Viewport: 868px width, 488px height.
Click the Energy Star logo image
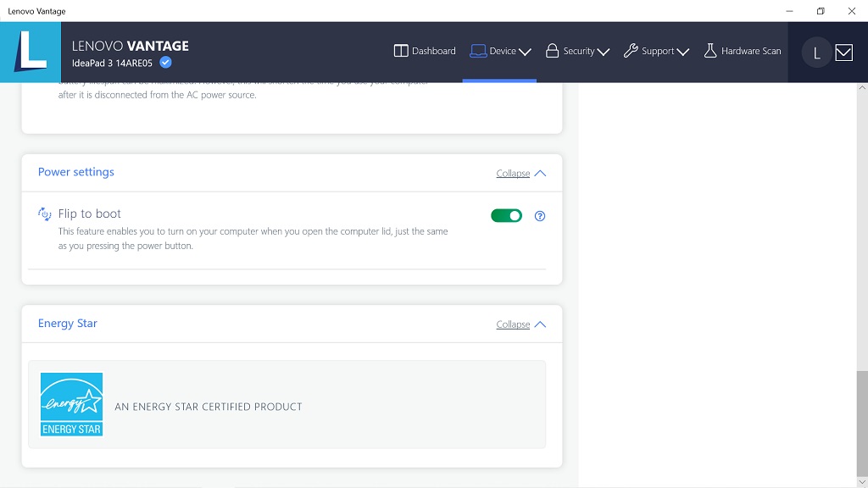click(71, 404)
